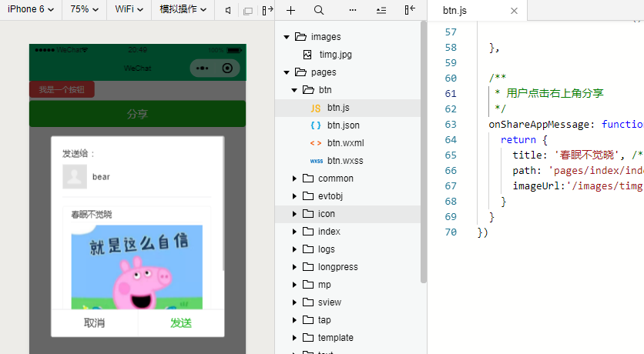Click the imageUrl code line
Image resolution: width=644 pixels, height=354 pixels.
pos(578,185)
